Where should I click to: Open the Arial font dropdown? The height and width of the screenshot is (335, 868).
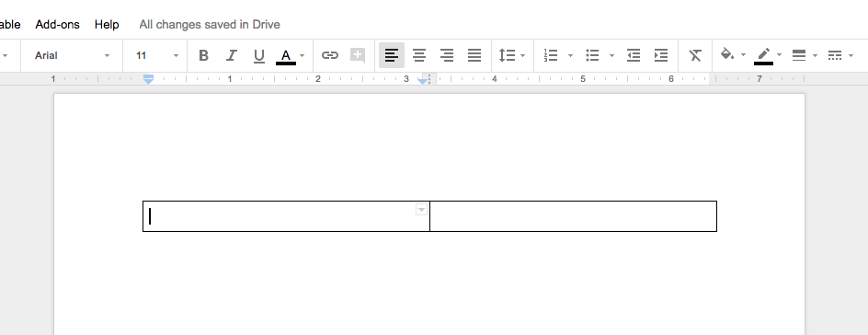(72, 55)
